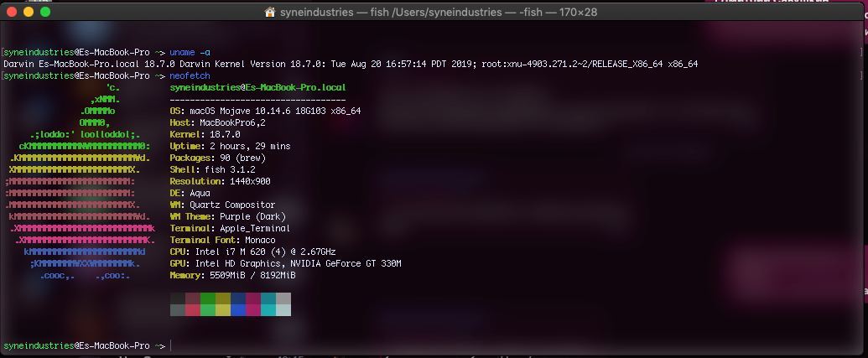Viewport: 868px width, 358px height.
Task: Click the 'WM Theme: Purple (Dark)' line
Action: click(228, 216)
